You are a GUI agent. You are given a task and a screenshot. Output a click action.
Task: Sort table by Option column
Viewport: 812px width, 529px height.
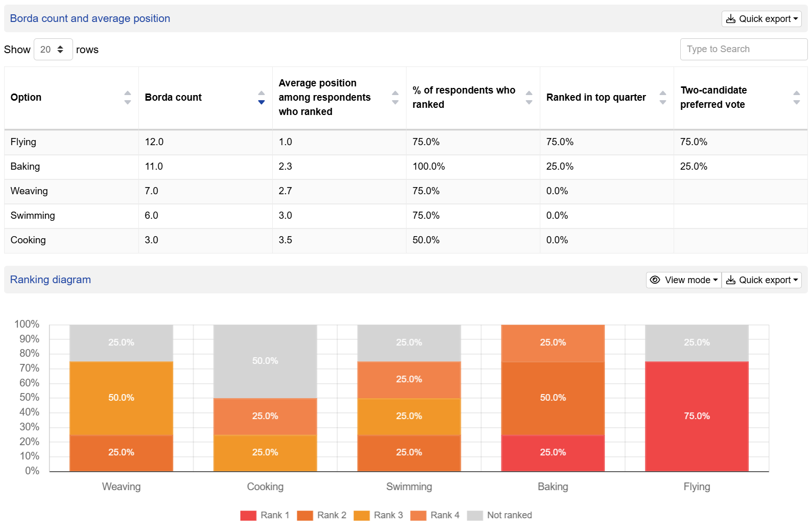click(127, 98)
